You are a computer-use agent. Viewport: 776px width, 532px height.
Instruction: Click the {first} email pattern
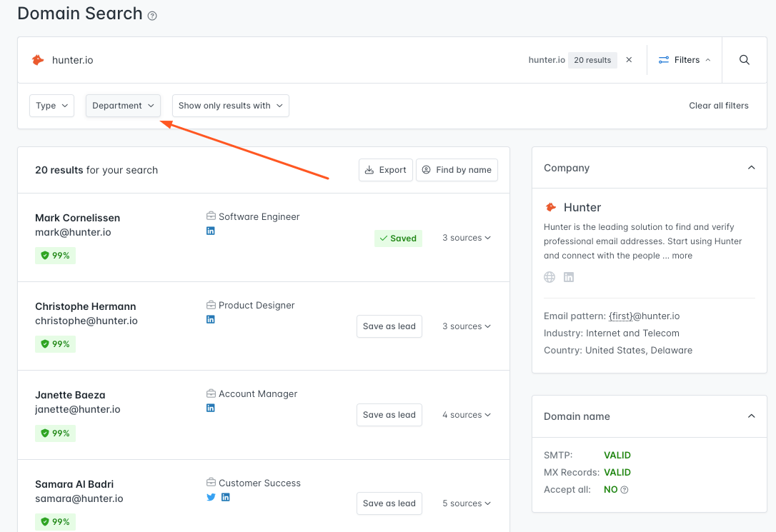coord(621,316)
